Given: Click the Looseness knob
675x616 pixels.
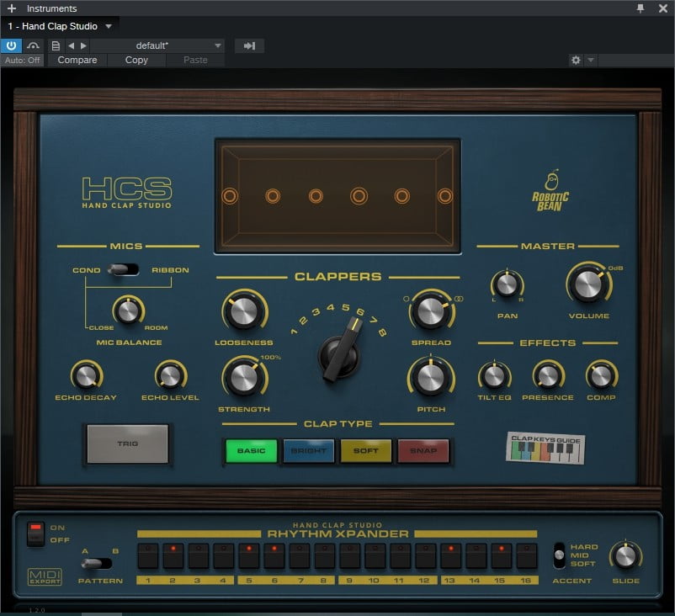Looking at the screenshot, I should click(x=244, y=311).
